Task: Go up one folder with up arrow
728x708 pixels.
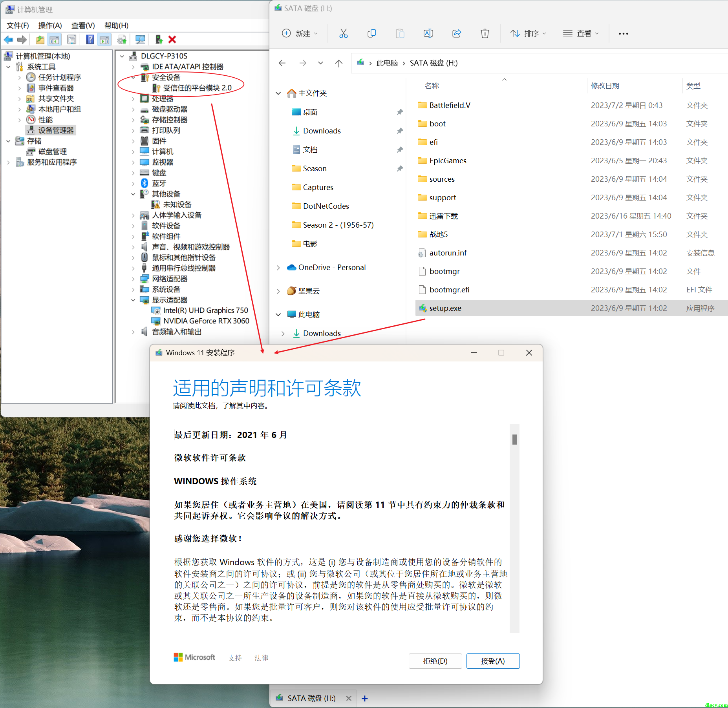Action: click(x=338, y=63)
